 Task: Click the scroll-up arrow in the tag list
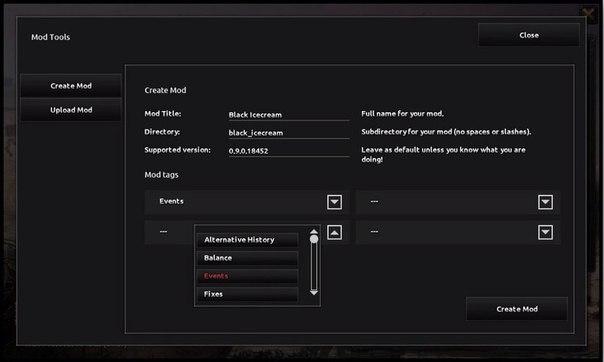(314, 231)
